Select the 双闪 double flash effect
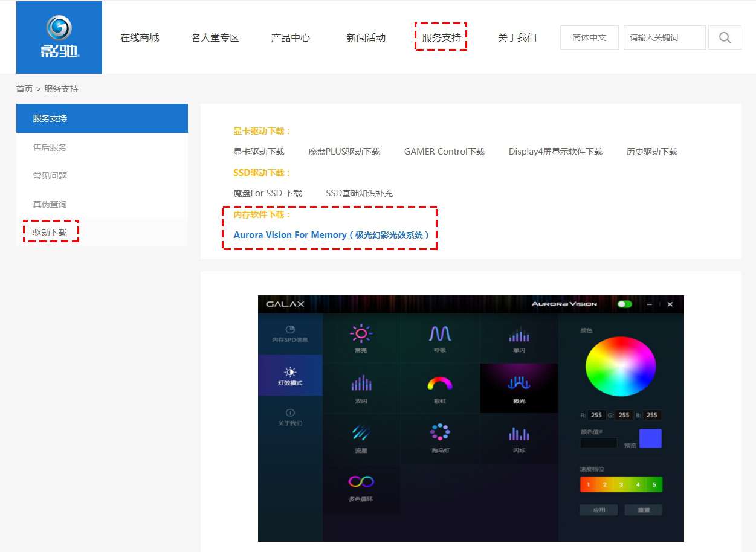The width and height of the screenshot is (756, 552). point(361,388)
